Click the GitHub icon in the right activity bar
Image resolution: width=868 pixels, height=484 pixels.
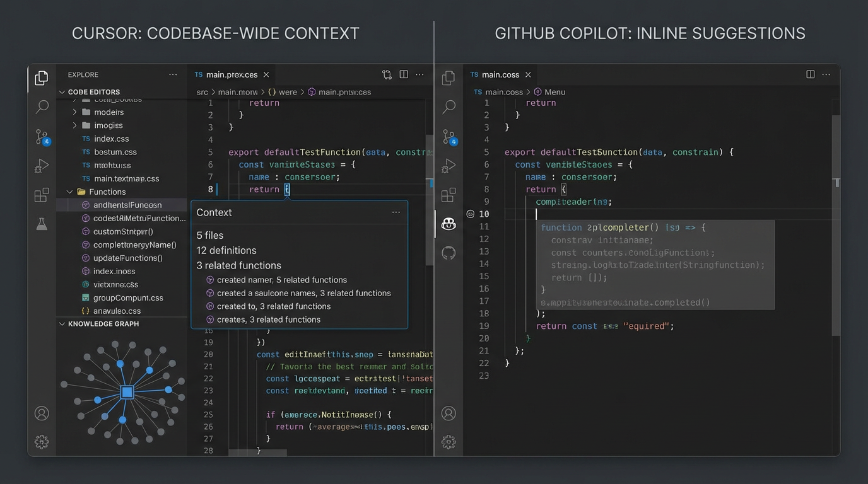click(x=449, y=253)
